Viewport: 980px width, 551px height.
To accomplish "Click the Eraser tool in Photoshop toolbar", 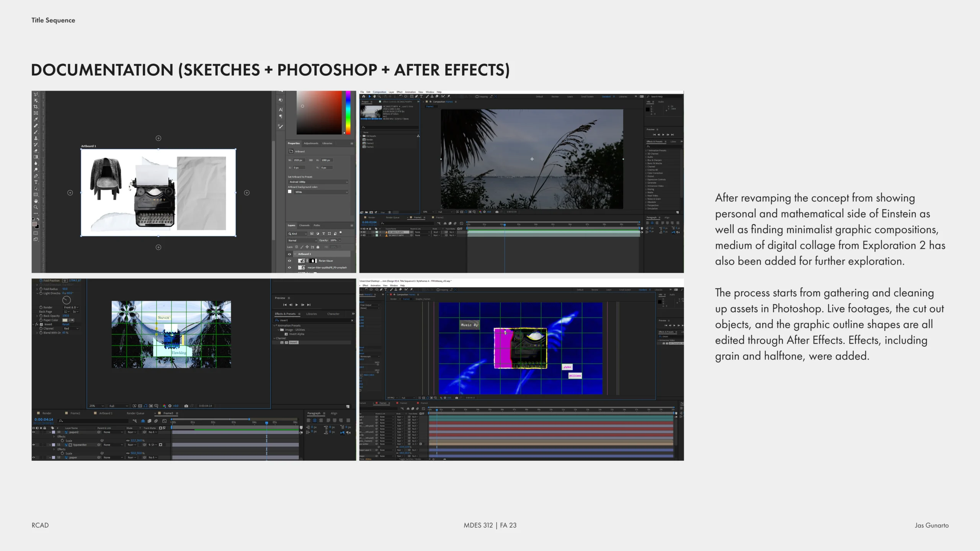I will tap(36, 151).
